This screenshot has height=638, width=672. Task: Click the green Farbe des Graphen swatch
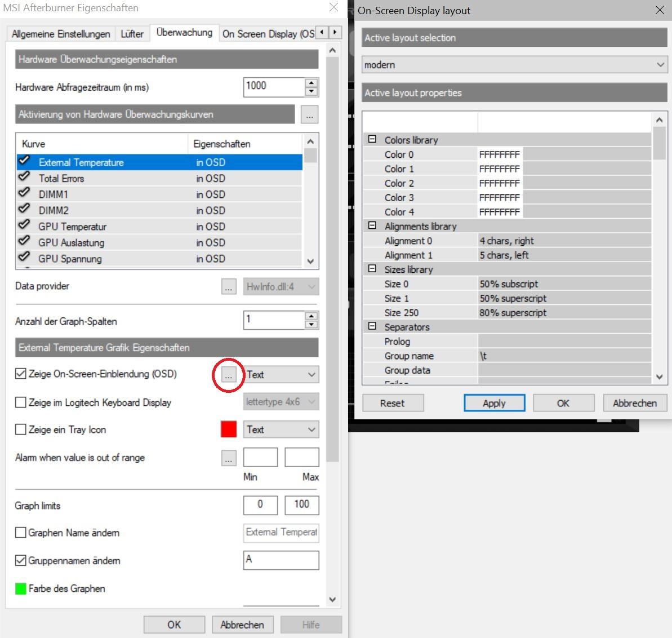[x=21, y=588]
